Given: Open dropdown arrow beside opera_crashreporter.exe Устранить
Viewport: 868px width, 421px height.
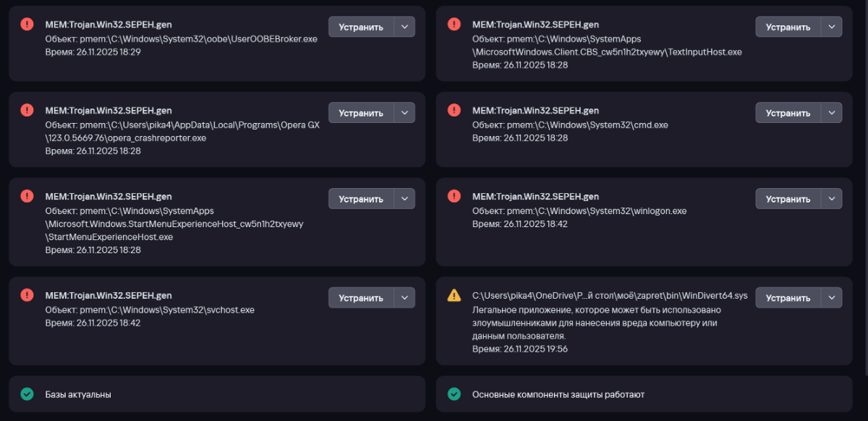Looking at the screenshot, I should pyautogui.click(x=404, y=113).
